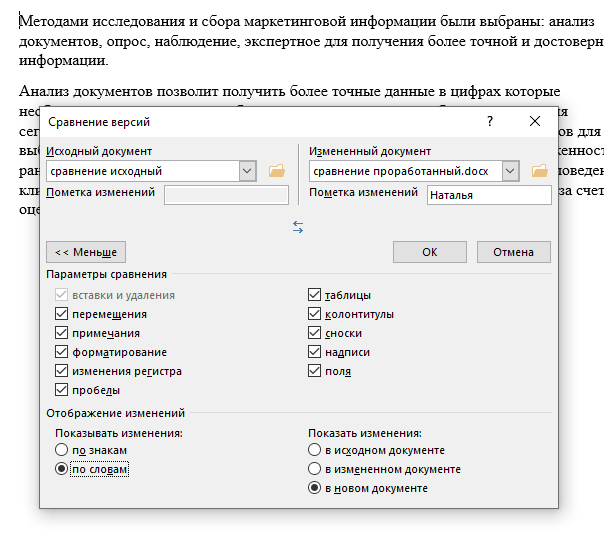The width and height of the screenshot is (604, 541).
Task: Collapse options with the Меньше button
Action: coord(86,252)
